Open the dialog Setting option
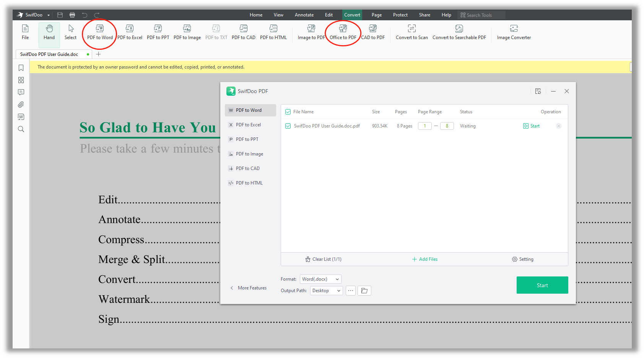The width and height of the screenshot is (644, 358). pyautogui.click(x=523, y=259)
